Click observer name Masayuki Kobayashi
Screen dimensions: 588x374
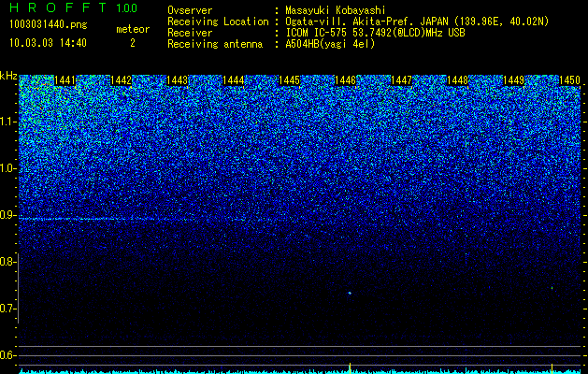click(336, 10)
